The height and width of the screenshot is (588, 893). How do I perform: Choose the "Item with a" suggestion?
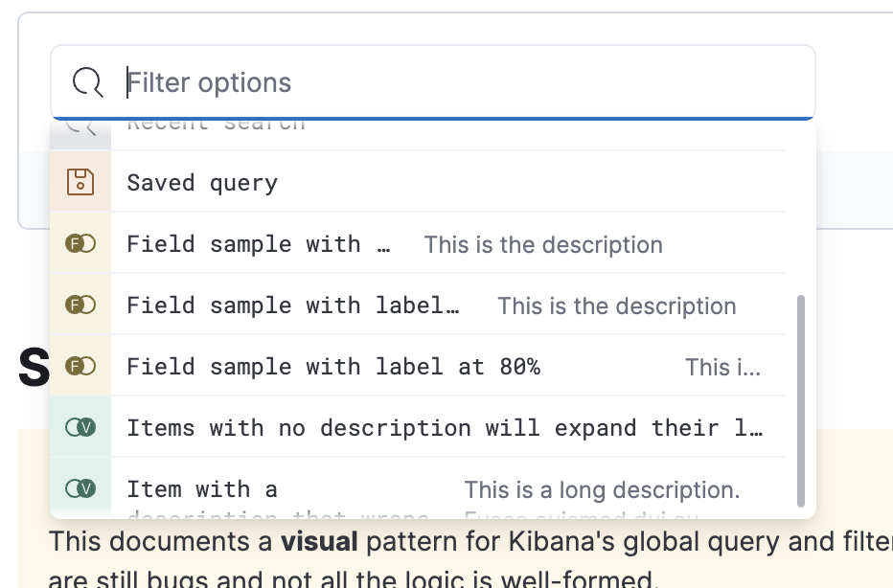tap(202, 489)
